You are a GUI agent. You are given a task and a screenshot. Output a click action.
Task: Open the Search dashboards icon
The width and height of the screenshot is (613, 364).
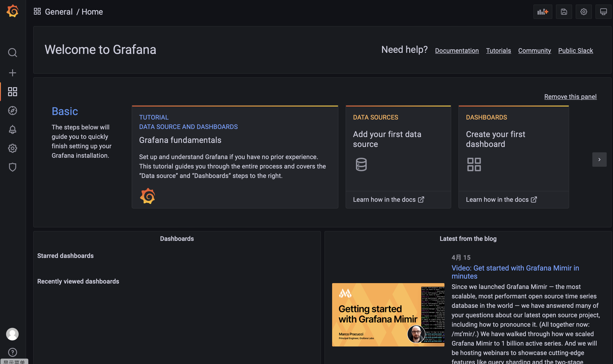pos(13,53)
